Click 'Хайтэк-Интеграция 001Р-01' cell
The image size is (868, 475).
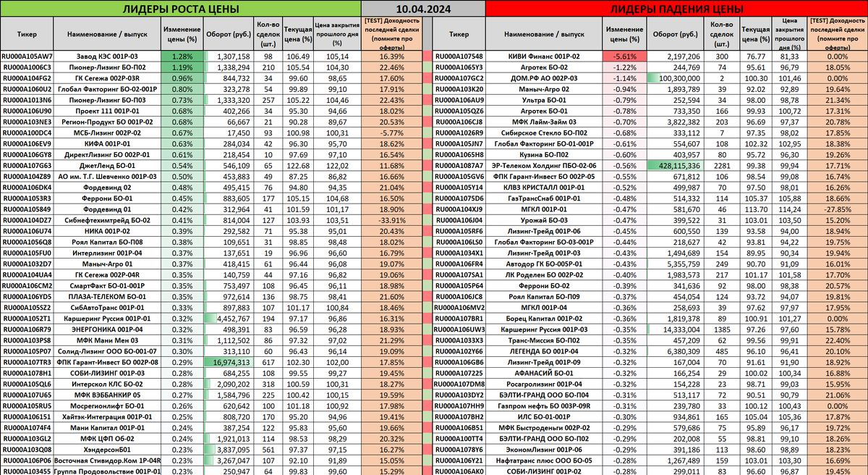(x=107, y=417)
